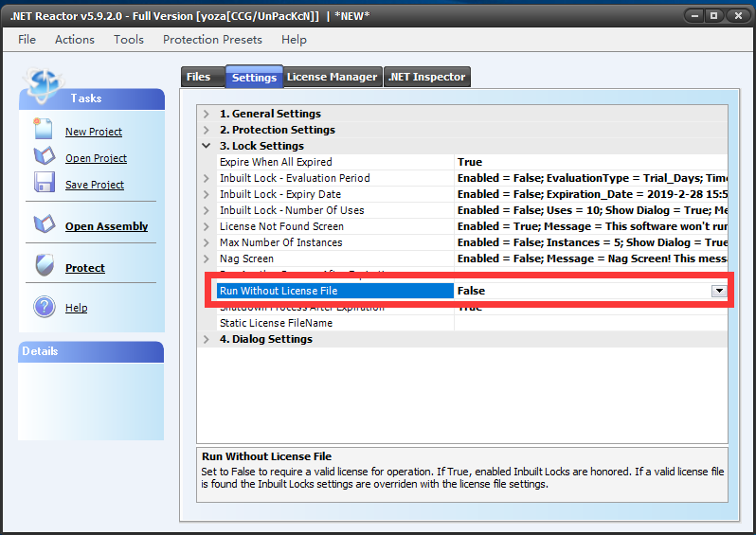Click the Open Project link
The width and height of the screenshot is (756, 535).
(96, 158)
